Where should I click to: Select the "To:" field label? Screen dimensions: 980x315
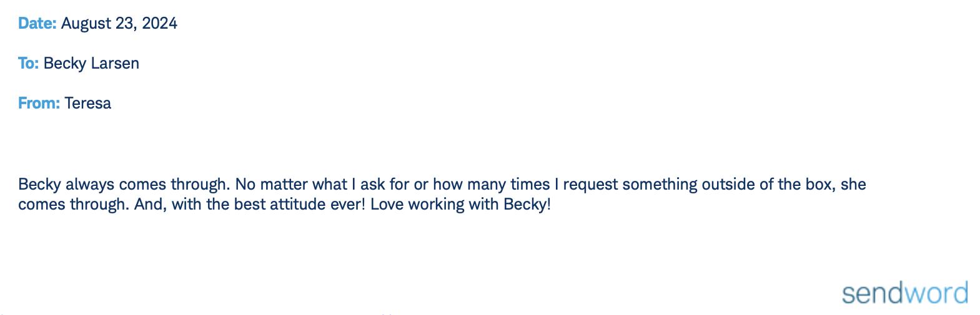click(x=28, y=63)
